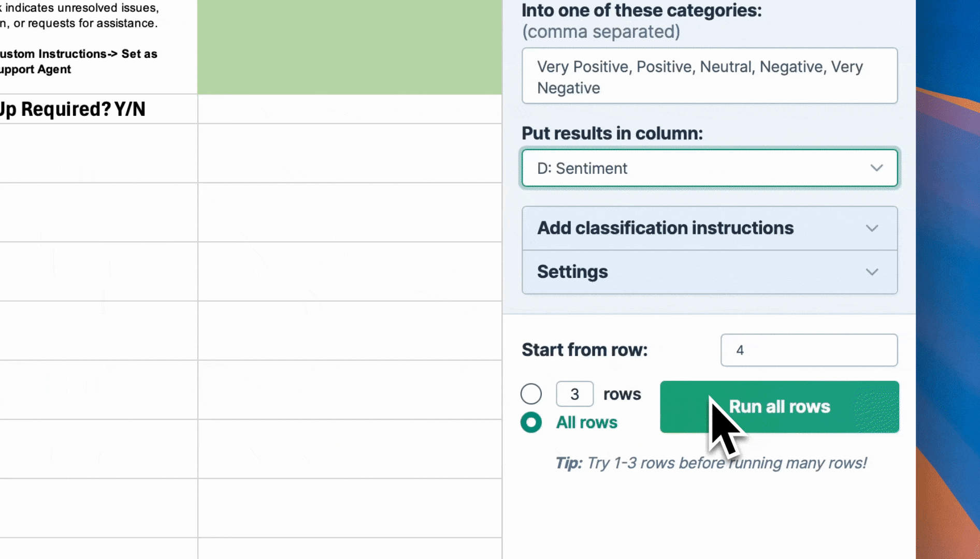The height and width of the screenshot is (559, 980).
Task: Select the Up Required? Y/N header cell
Action: pos(98,109)
